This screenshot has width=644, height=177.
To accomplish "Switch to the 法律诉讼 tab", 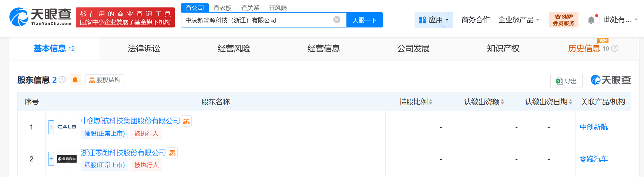I will [144, 49].
